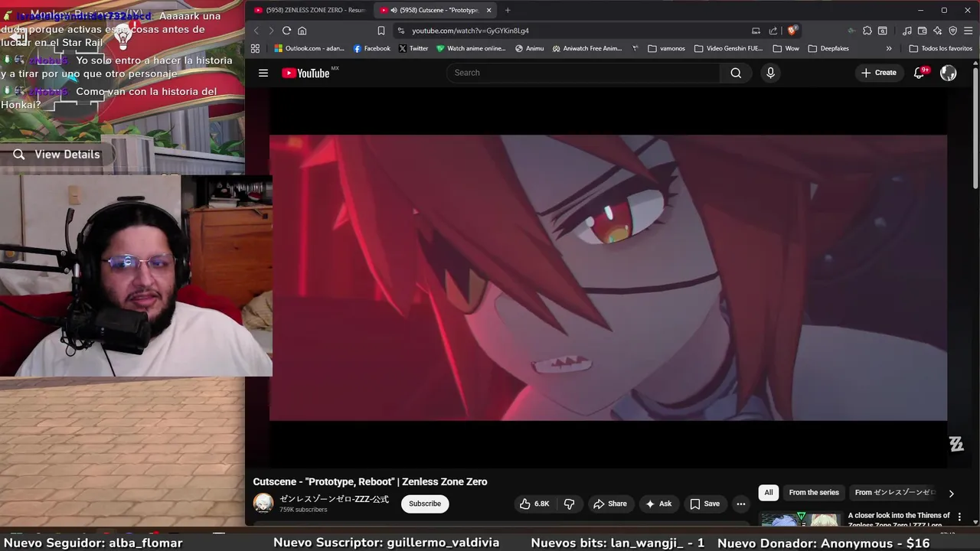This screenshot has width=980, height=551.
Task: Select the From ゼンレスゾーンゼロ chip
Action: (895, 493)
